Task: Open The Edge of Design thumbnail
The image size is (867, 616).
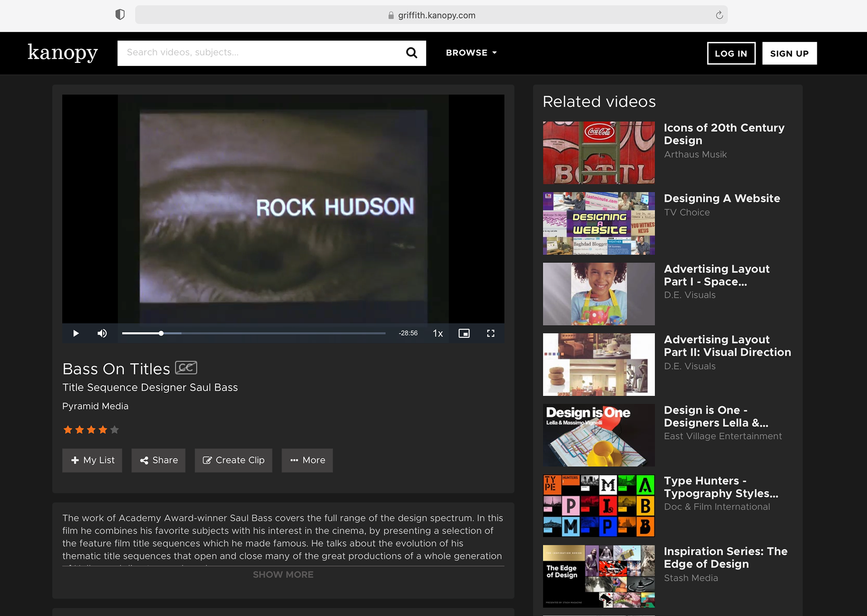Action: [599, 576]
